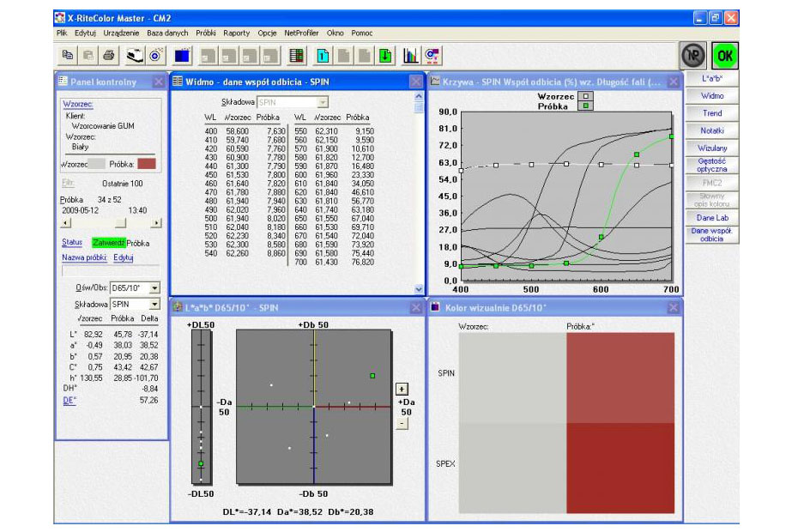Click the green page down-arrow icon
The image size is (798, 532).
click(x=385, y=55)
